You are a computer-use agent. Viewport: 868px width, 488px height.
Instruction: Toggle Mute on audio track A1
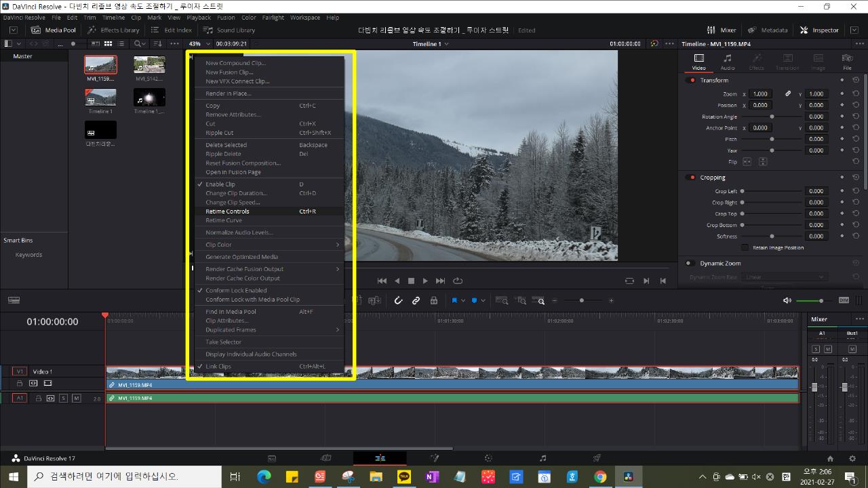pyautogui.click(x=77, y=398)
